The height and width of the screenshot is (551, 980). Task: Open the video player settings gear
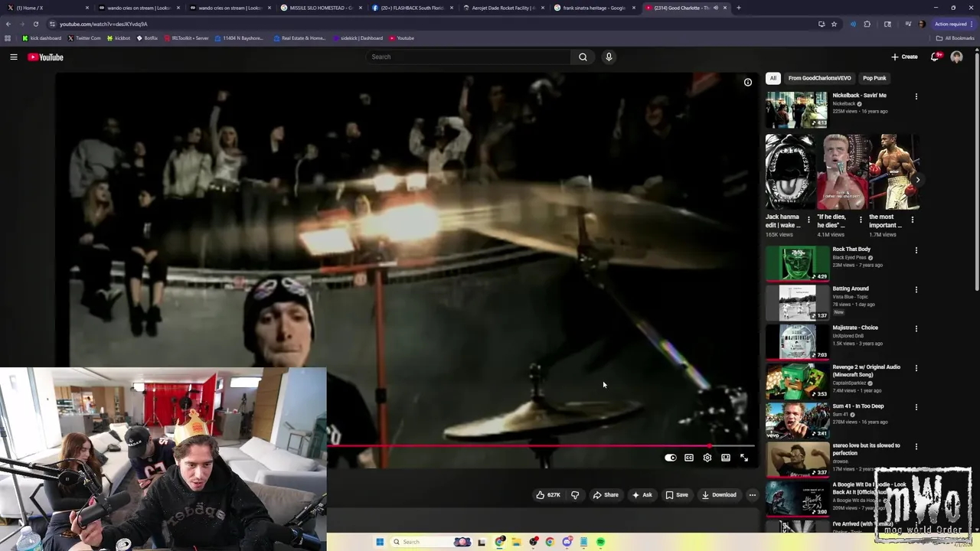tap(707, 458)
